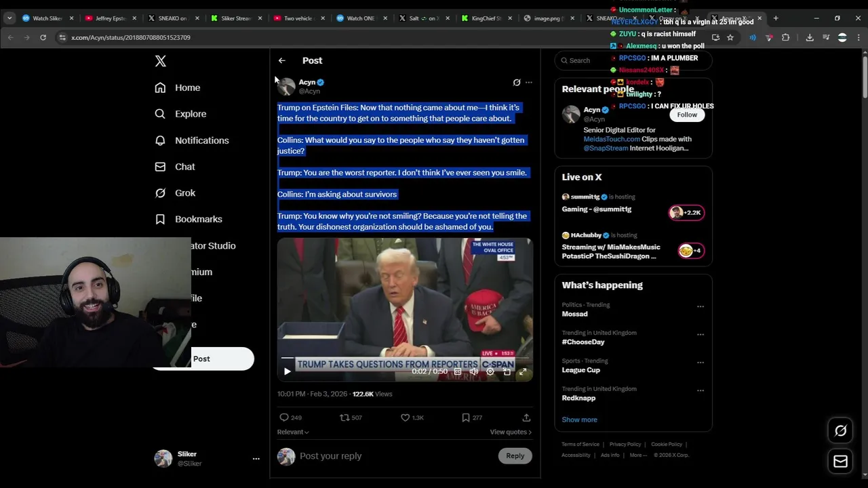Image resolution: width=868 pixels, height=488 pixels.
Task: Open the Redknapp trending topic
Action: pos(578,398)
